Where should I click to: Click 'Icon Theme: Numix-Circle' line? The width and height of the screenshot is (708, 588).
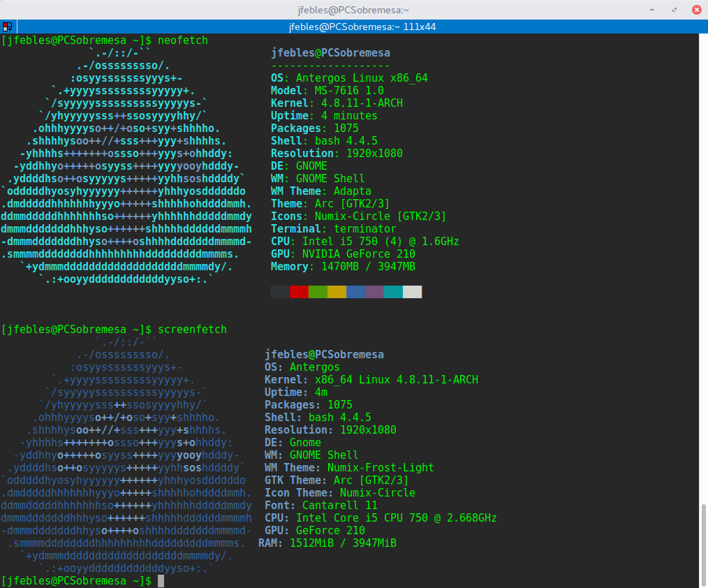[x=340, y=493]
